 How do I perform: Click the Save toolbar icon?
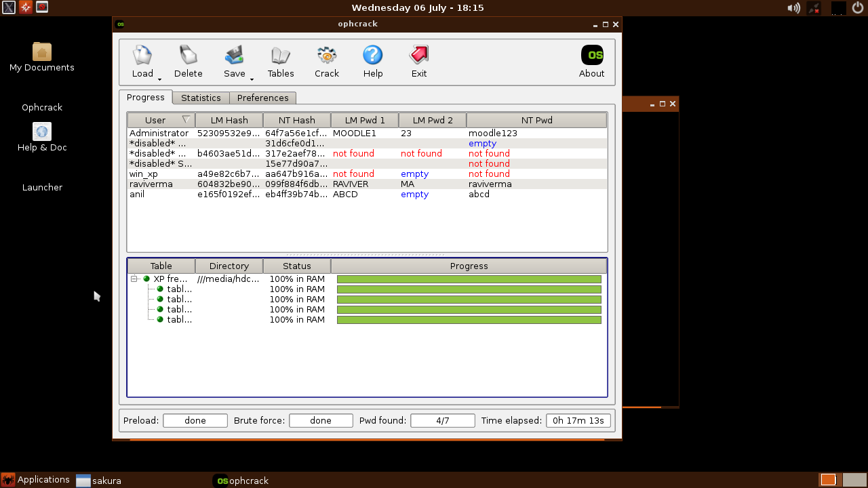(235, 62)
